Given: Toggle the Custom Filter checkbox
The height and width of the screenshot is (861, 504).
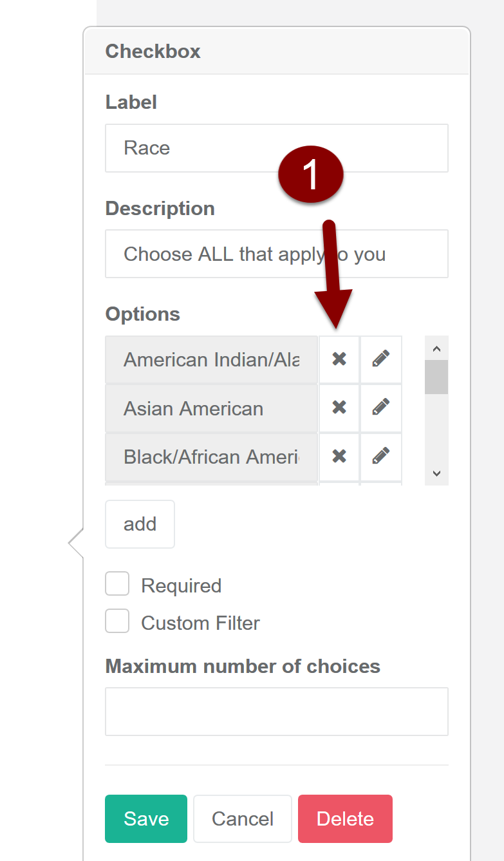Looking at the screenshot, I should click(117, 622).
